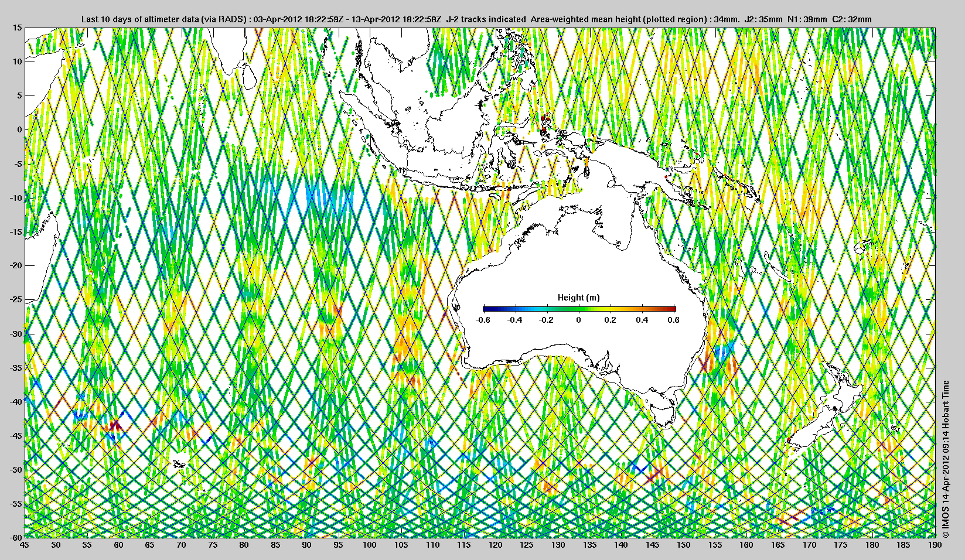Viewport: 965px width, 560px height.
Task: Click longitude axis label '180'
Action: (x=872, y=545)
